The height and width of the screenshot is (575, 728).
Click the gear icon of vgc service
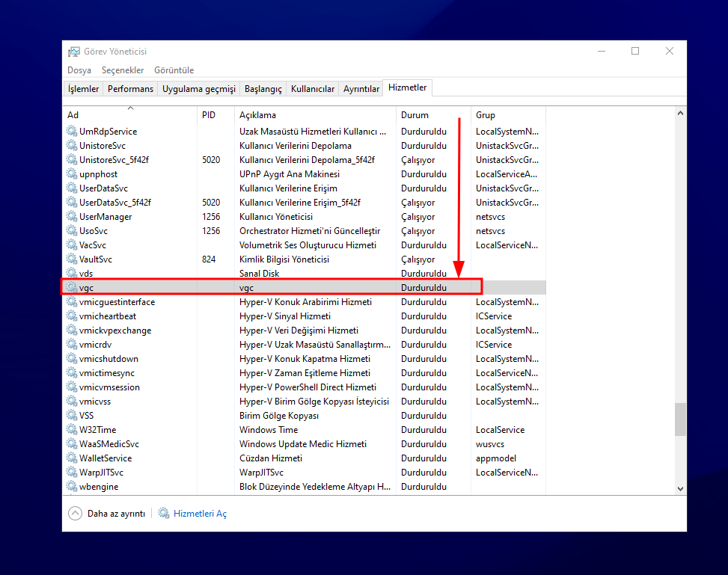click(x=72, y=287)
